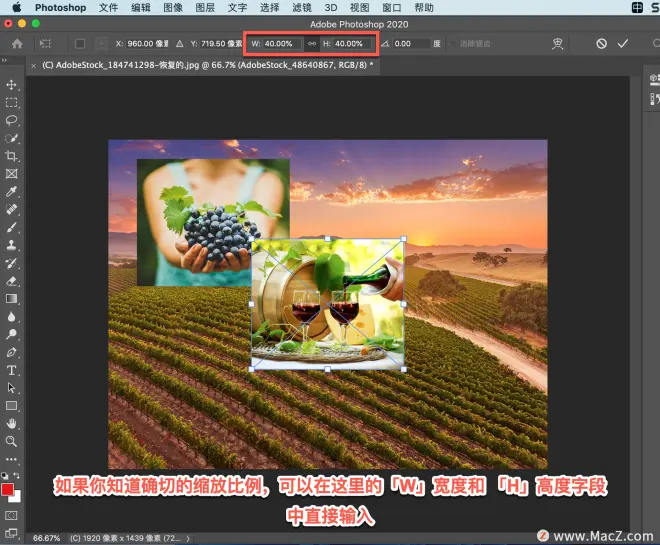Open the 选择 (Select) menu
660x545 pixels.
click(269, 8)
